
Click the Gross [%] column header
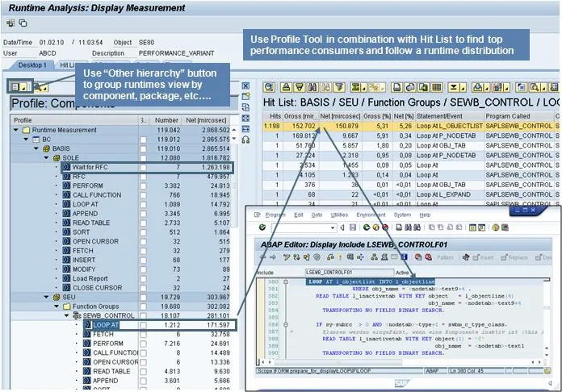376,116
